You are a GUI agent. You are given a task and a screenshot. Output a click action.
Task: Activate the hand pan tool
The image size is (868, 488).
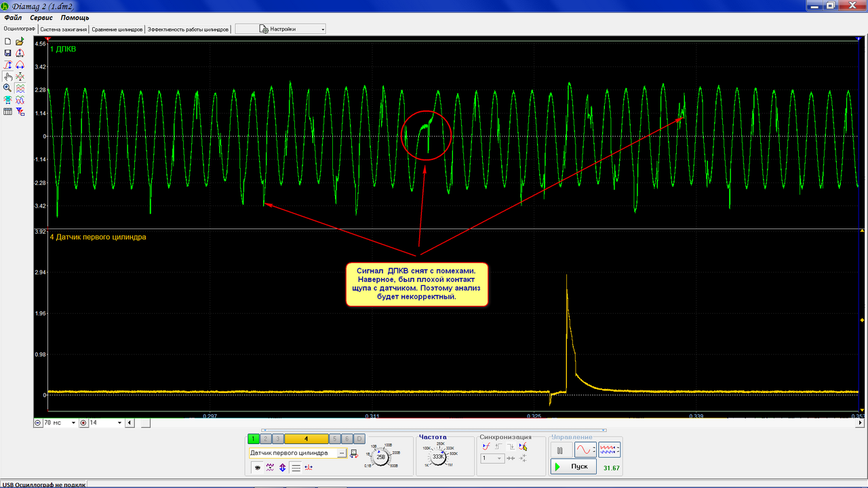[x=7, y=77]
